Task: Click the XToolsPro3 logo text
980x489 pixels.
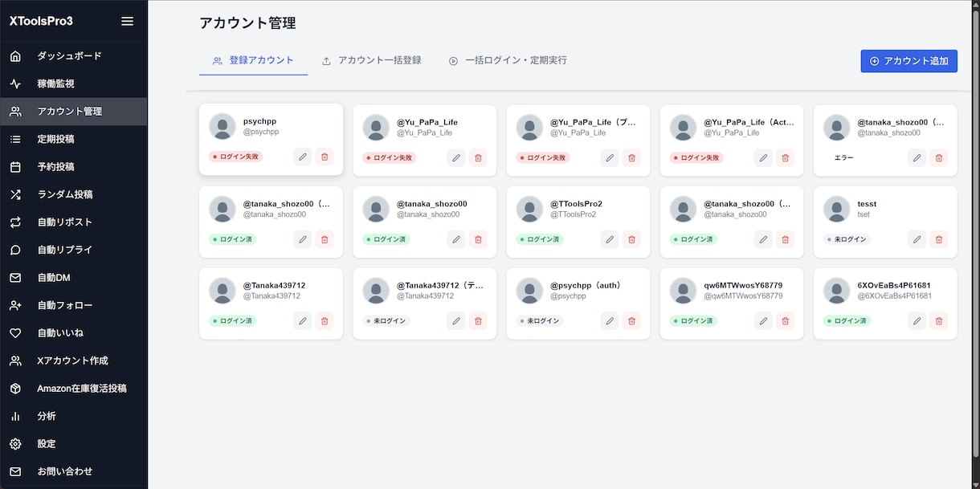Action: [41, 21]
